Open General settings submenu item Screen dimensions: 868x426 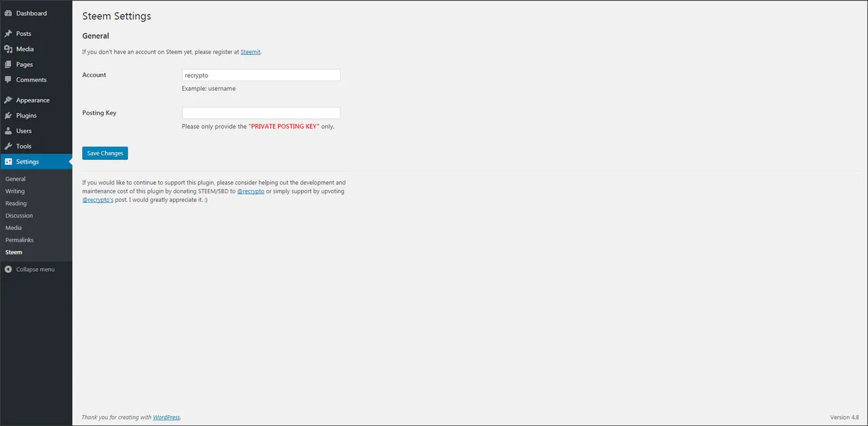tap(16, 179)
